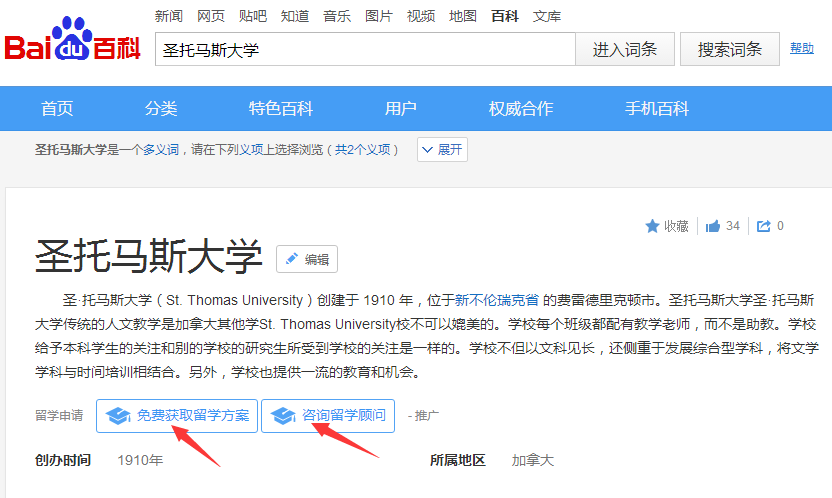Click the 多义词 link
Image resolution: width=832 pixels, height=498 pixels.
point(161,150)
